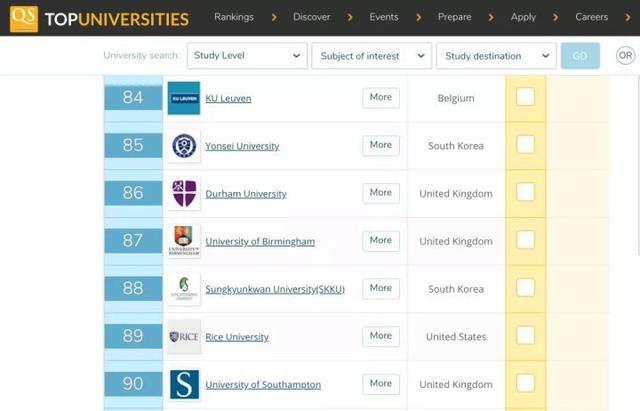Open the Rice University link

[237, 337]
